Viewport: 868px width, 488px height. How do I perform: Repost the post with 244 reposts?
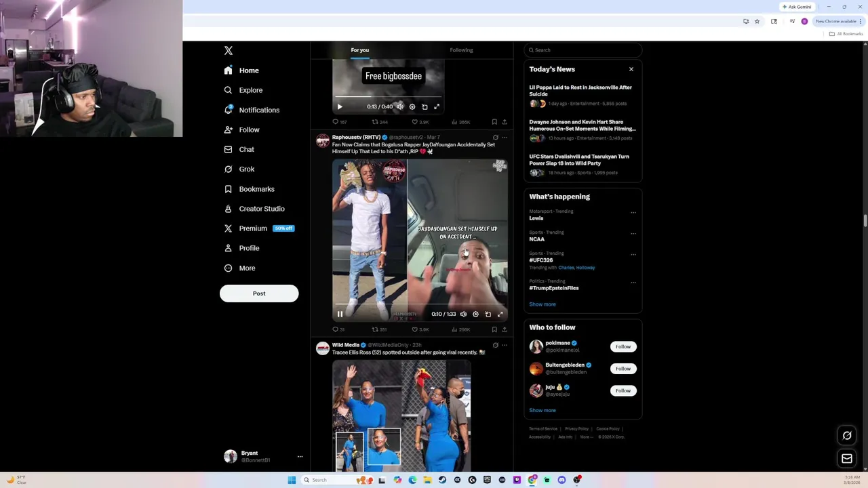click(x=379, y=122)
